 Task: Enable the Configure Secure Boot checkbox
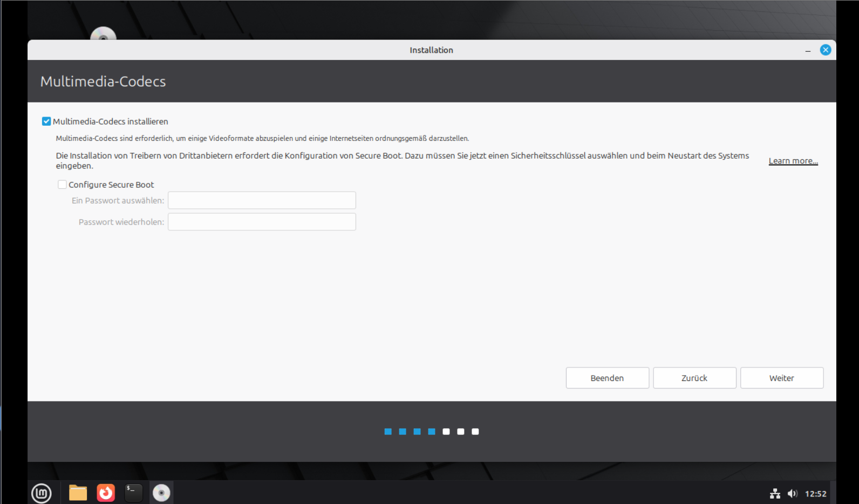tap(63, 185)
